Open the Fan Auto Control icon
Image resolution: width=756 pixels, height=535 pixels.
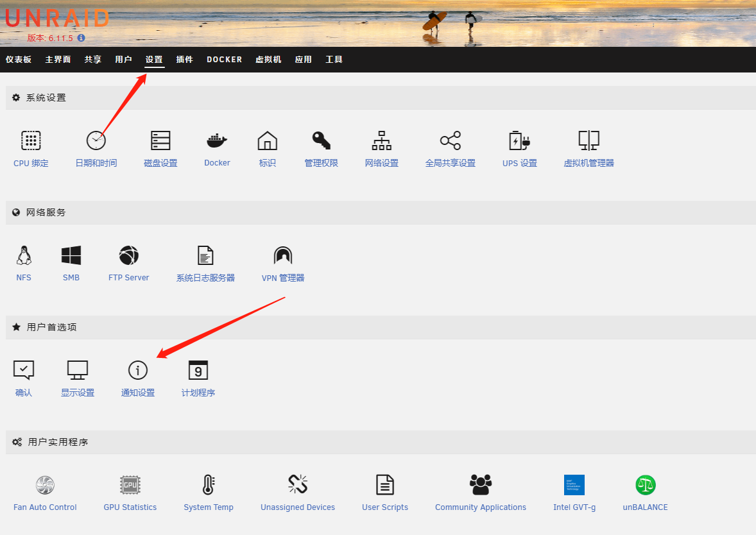[x=45, y=485]
